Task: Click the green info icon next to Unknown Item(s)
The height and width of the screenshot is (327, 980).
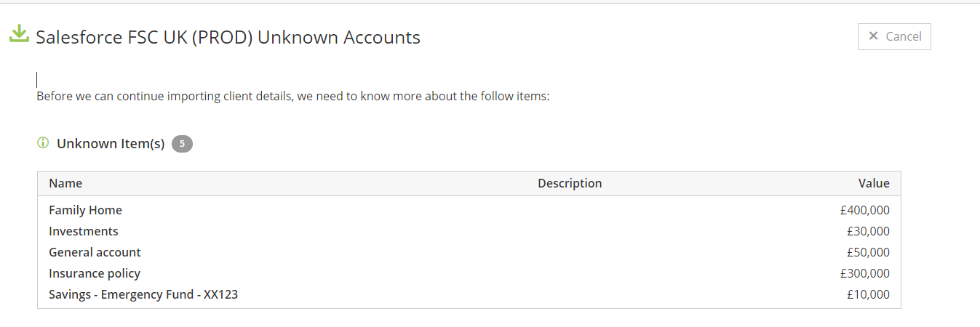Action: [x=42, y=143]
